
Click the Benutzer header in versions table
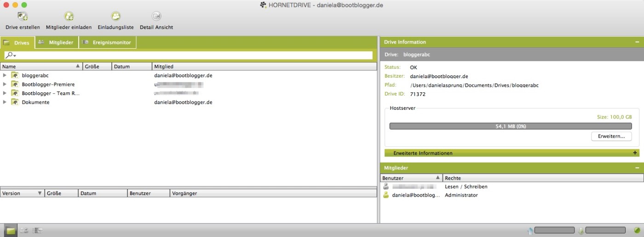[x=149, y=193]
